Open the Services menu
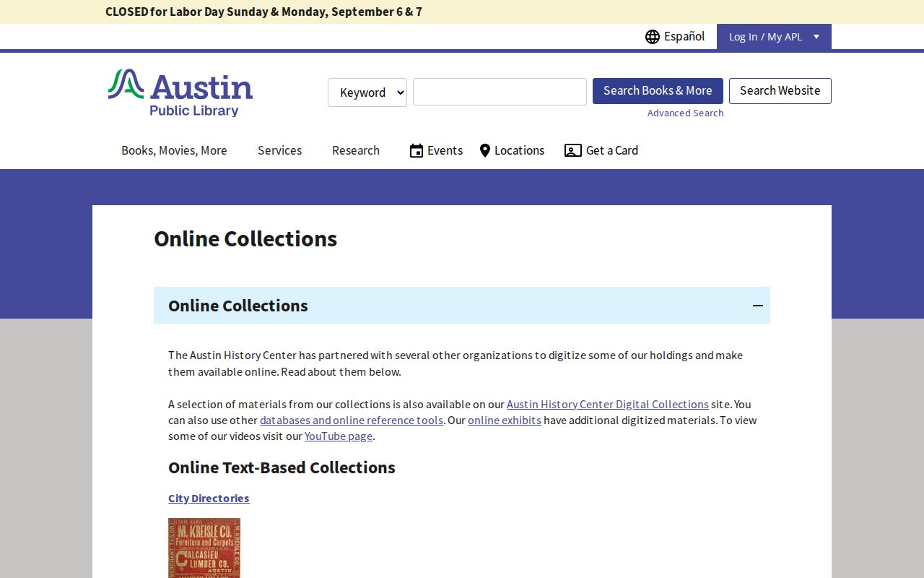Image resolution: width=924 pixels, height=578 pixels. click(280, 150)
